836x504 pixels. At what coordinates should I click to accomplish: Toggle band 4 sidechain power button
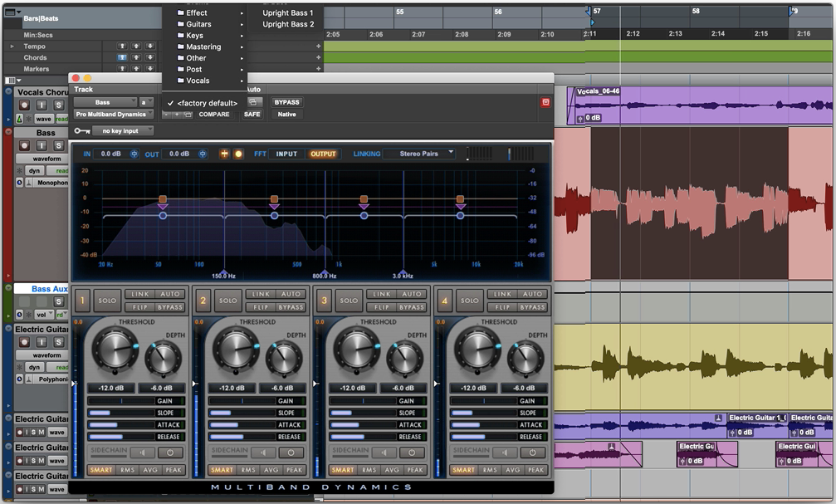pos(533,453)
